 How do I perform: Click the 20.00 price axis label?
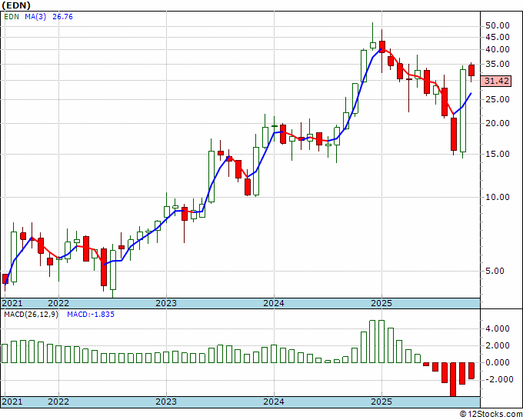pos(498,123)
